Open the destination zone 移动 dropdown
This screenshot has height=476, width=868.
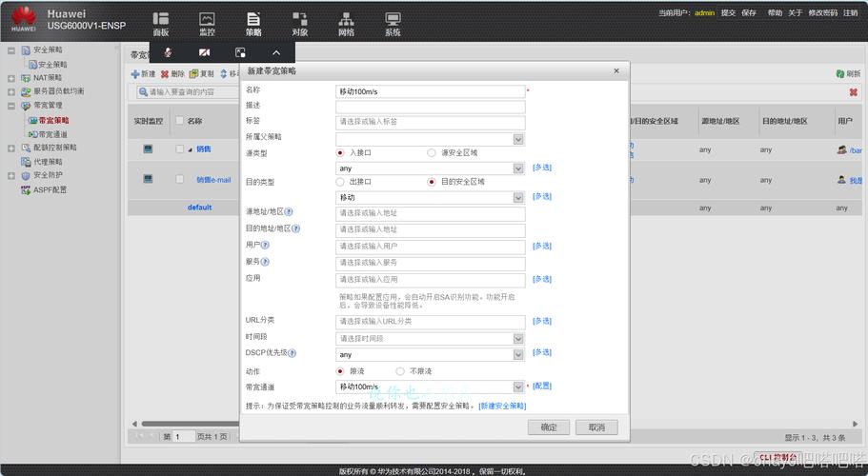coord(518,197)
